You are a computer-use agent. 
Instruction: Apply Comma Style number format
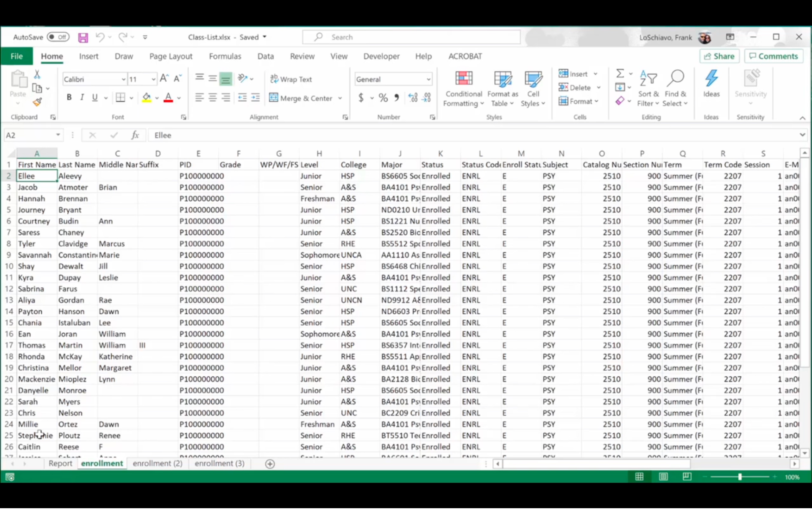[x=396, y=98]
